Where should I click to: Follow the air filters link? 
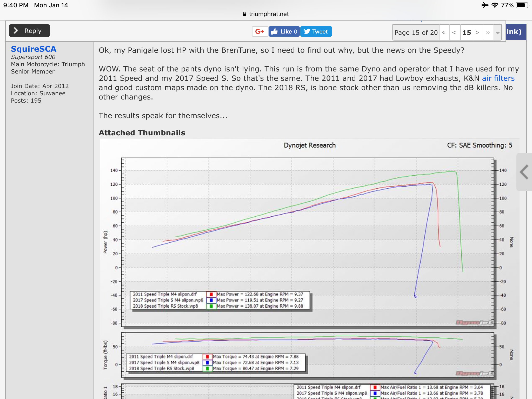coord(498,78)
